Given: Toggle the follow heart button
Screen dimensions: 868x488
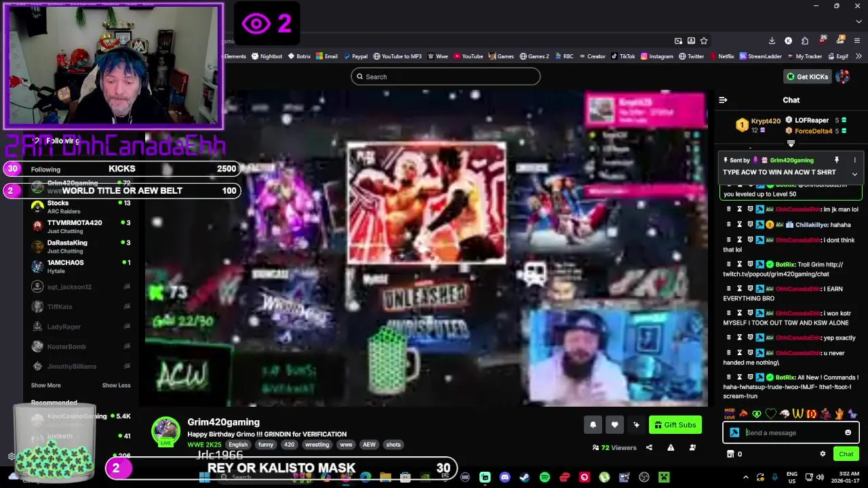Looking at the screenshot, I should pos(614,425).
